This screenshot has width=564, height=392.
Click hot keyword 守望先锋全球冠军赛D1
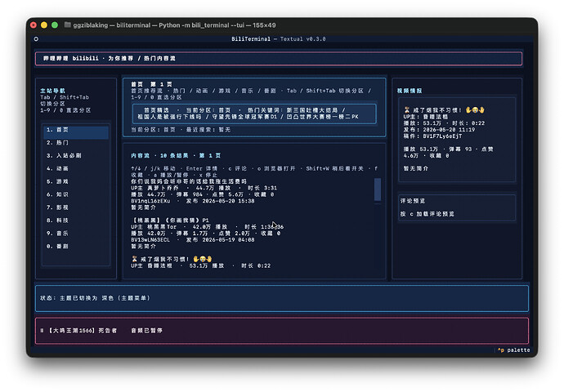pyautogui.click(x=244, y=117)
